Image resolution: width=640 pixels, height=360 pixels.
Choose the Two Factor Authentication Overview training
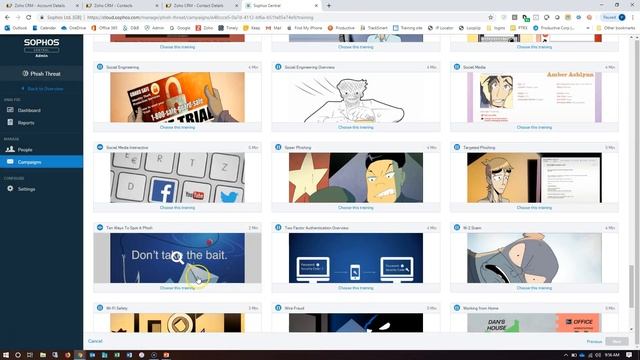(x=356, y=288)
